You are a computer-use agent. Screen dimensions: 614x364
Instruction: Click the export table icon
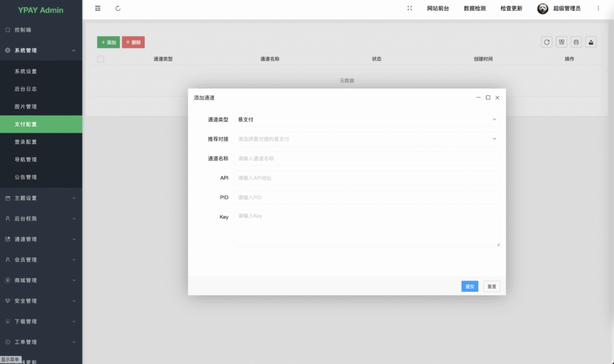click(x=591, y=42)
